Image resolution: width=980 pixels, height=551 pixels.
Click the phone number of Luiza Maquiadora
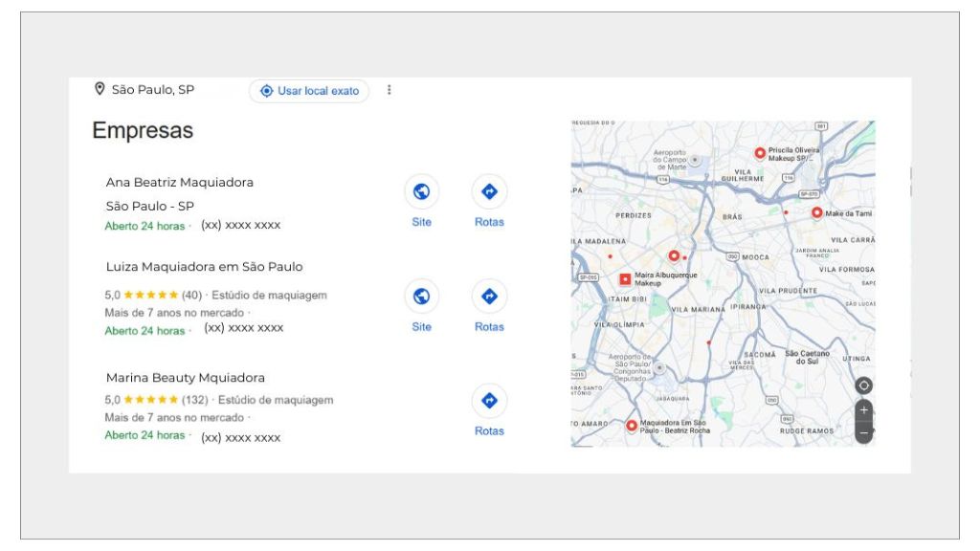tap(244, 328)
